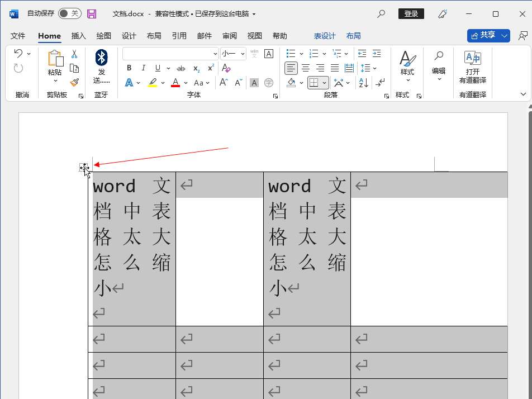The width and height of the screenshot is (532, 399).
Task: Click the save disk icon
Action: [92, 13]
